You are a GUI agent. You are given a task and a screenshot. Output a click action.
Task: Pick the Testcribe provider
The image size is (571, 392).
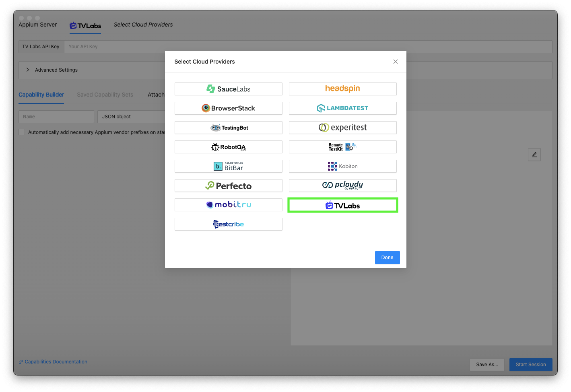tap(228, 224)
